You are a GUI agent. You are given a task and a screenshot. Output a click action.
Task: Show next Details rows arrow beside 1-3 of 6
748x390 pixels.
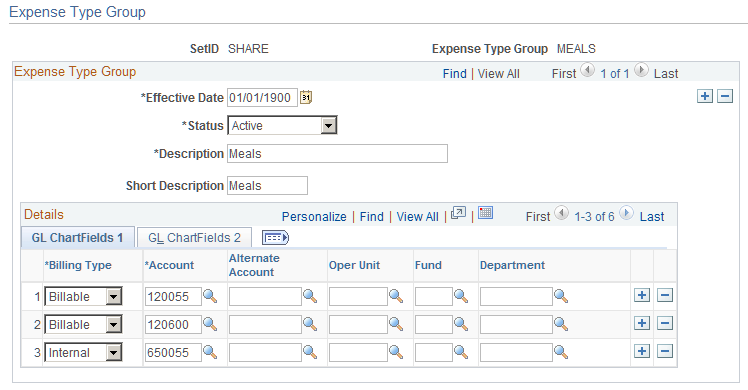(x=626, y=213)
